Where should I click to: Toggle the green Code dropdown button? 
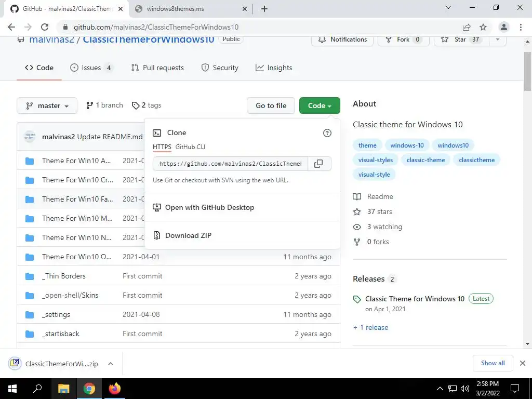click(320, 105)
